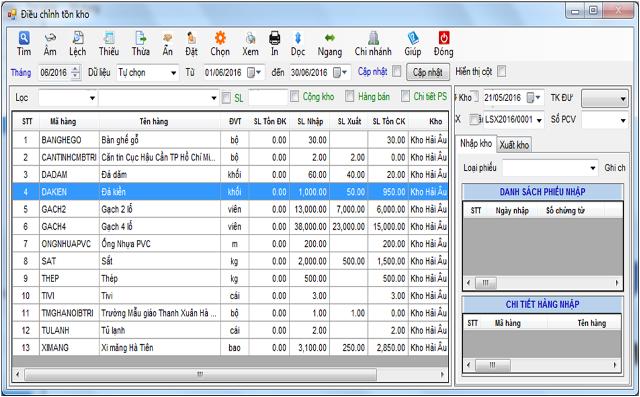
Task: Toggle the Kho checkbox in right panel
Action: pos(476,97)
